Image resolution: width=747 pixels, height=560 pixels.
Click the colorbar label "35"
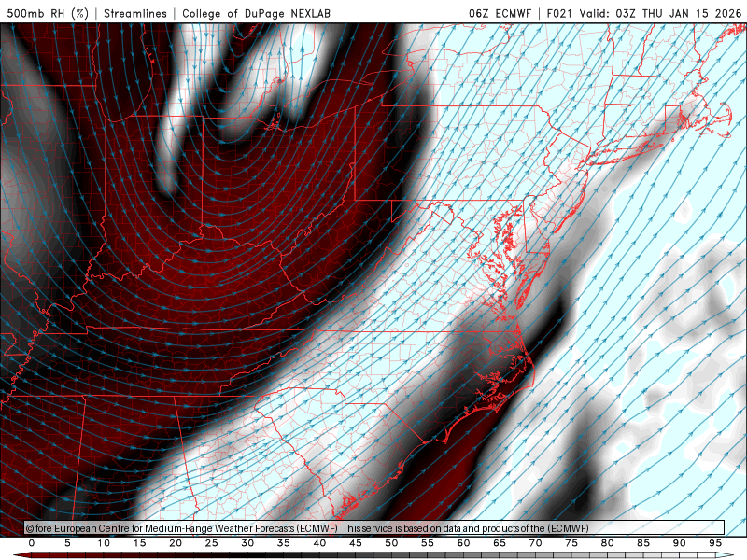coord(284,543)
